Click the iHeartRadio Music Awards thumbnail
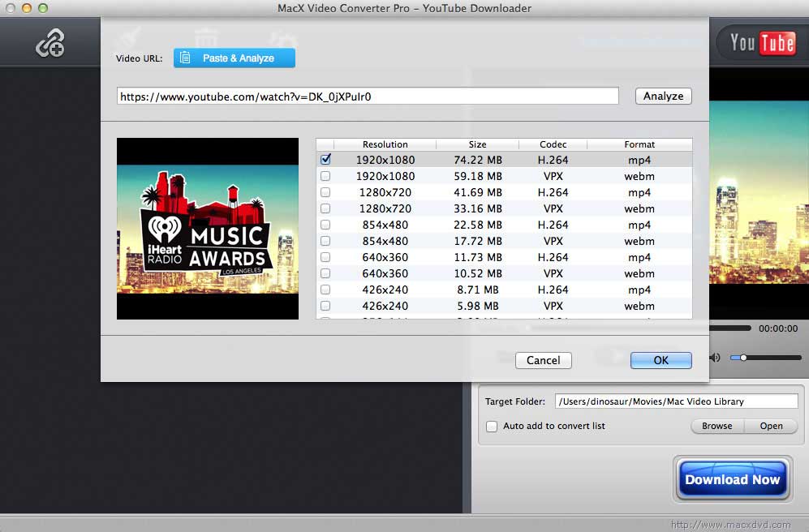This screenshot has width=809, height=532. (208, 229)
